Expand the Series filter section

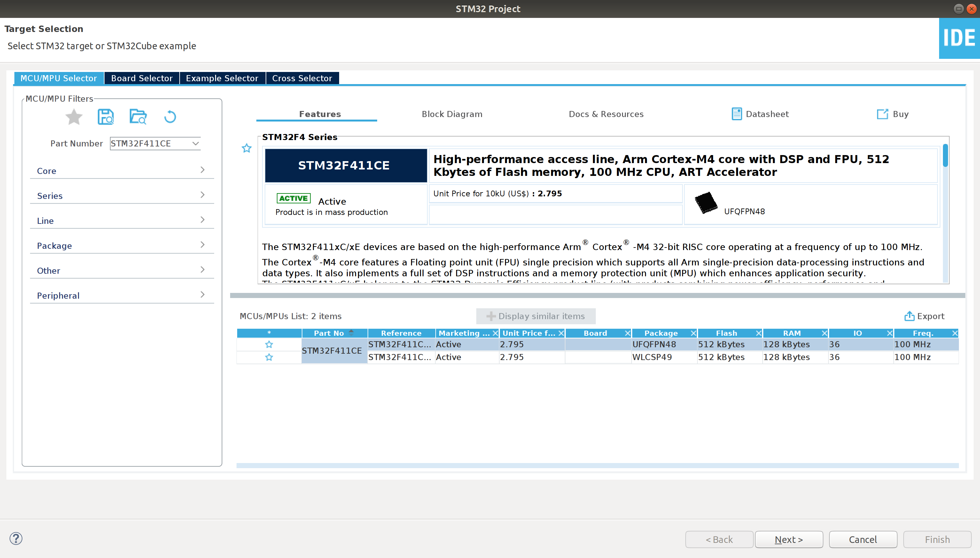click(x=122, y=195)
